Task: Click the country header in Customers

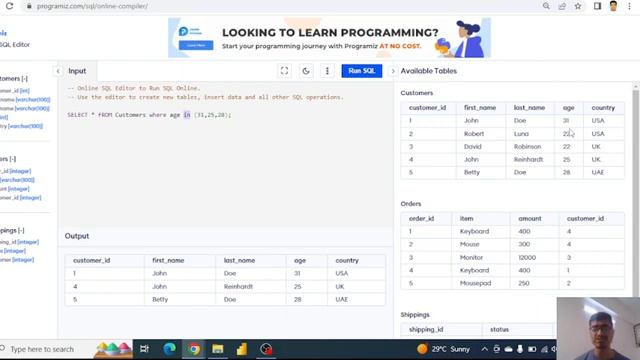Action: (603, 108)
